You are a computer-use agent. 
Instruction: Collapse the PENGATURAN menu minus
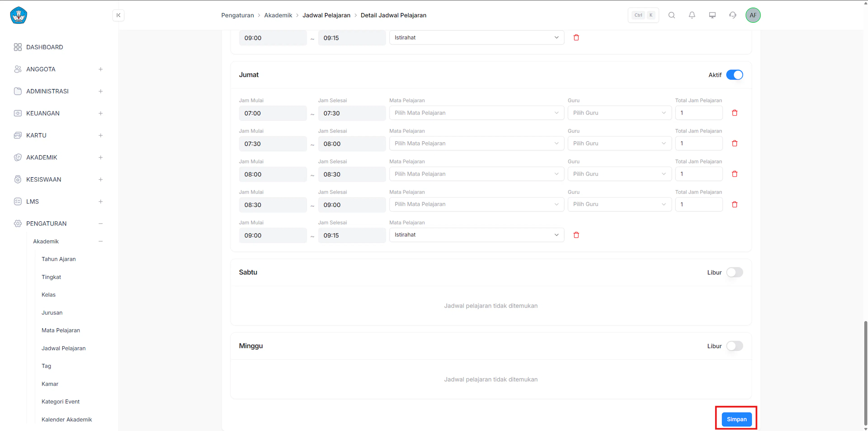100,223
